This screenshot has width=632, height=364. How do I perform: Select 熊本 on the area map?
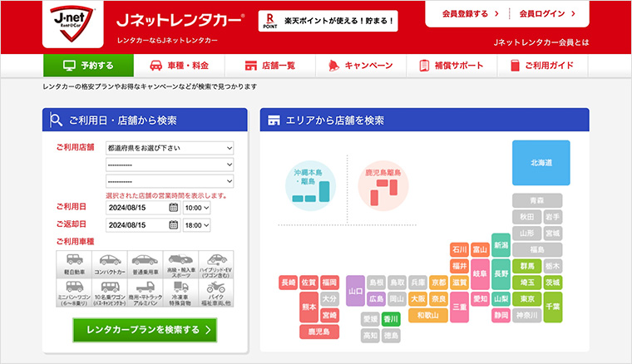pyautogui.click(x=309, y=307)
